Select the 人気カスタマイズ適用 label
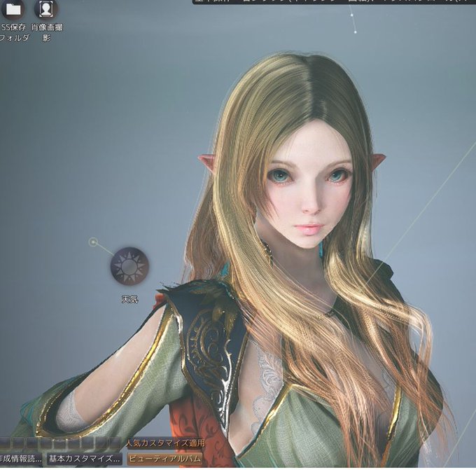This screenshot has height=470, width=476. click(166, 443)
